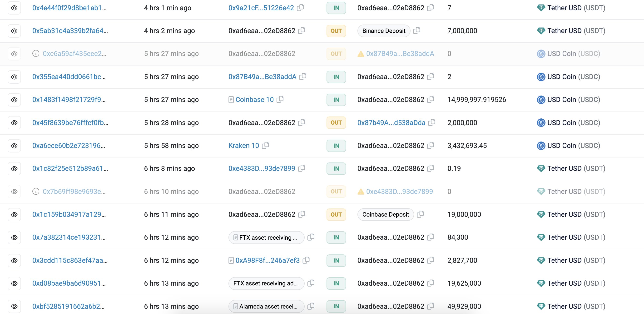The height and width of the screenshot is (314, 644).
Task: Copy the Kraken 10 address
Action: pos(265,145)
